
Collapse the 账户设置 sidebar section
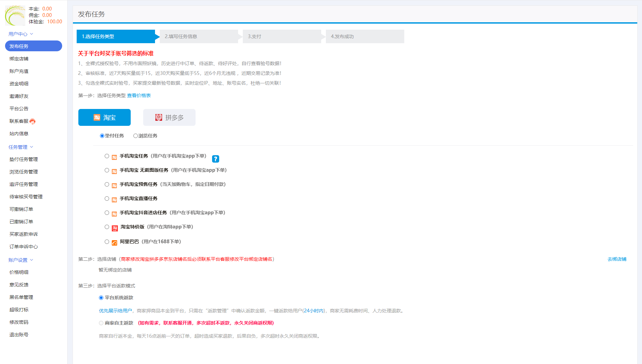tap(21, 260)
